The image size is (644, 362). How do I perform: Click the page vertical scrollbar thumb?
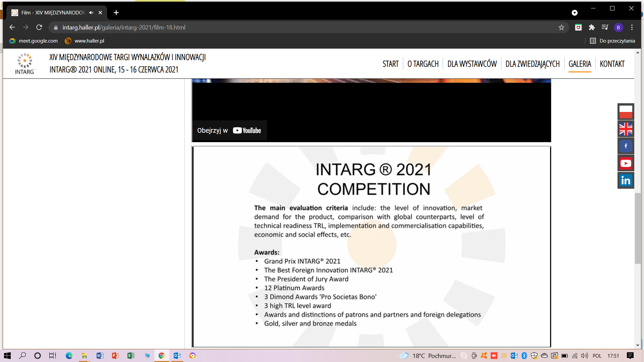(638, 228)
